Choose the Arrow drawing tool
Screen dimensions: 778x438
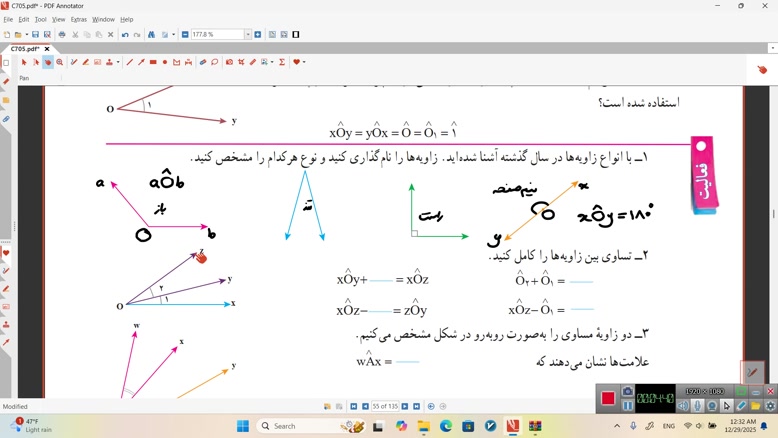coord(141,62)
